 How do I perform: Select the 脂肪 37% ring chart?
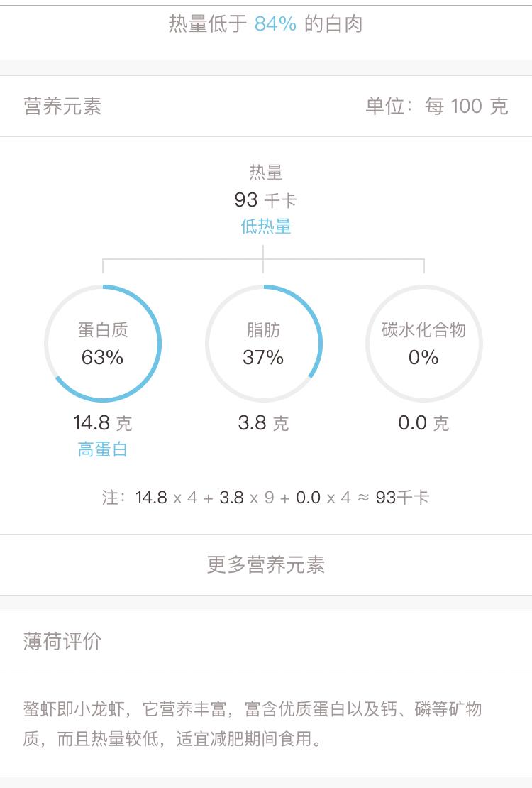coord(263,344)
